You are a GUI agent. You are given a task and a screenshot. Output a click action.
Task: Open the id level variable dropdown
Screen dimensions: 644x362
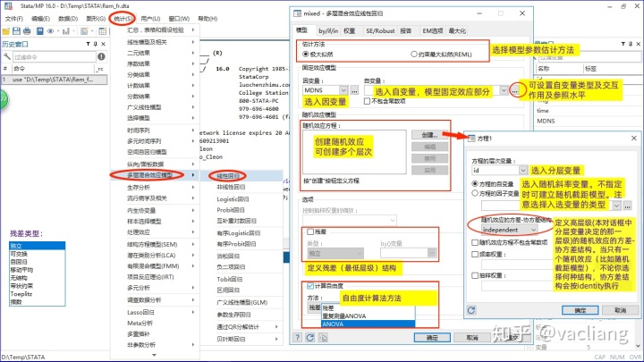[x=523, y=171]
